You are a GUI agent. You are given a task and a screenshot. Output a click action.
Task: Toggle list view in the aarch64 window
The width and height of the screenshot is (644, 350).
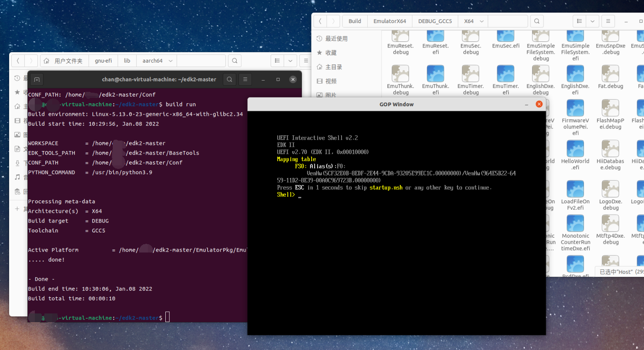pos(277,61)
